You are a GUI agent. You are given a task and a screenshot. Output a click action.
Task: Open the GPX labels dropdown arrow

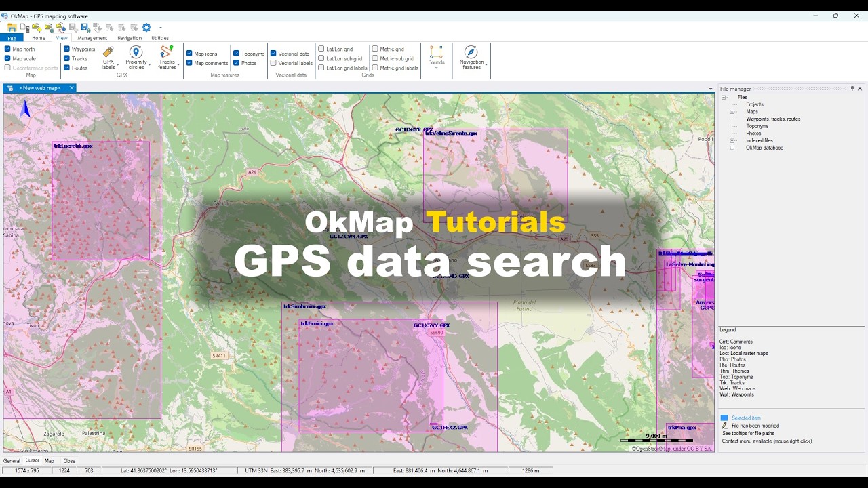118,66
